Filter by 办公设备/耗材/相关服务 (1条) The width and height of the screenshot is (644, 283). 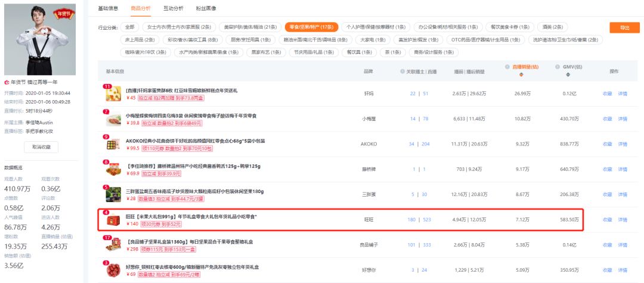pyautogui.click(x=448, y=27)
